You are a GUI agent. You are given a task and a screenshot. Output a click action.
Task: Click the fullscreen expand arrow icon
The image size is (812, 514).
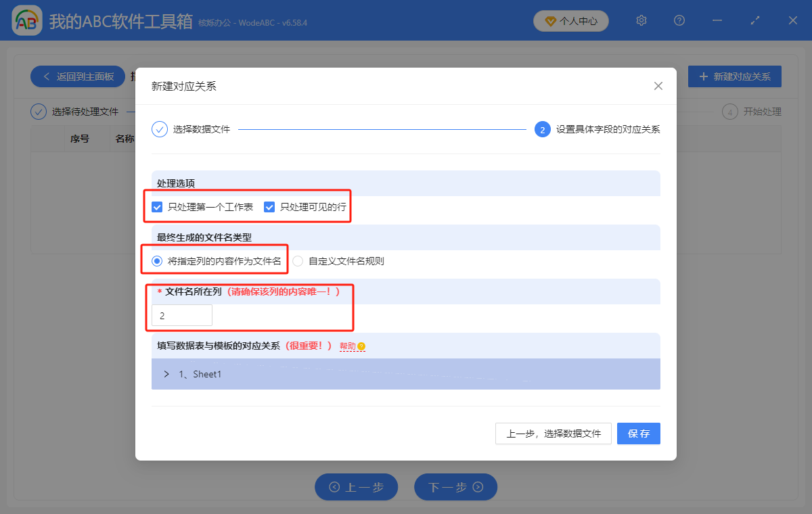(x=754, y=20)
